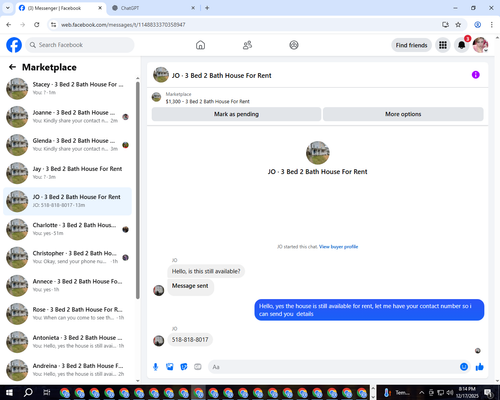
Task: Open Andreina conversation in list
Action: click(x=67, y=370)
